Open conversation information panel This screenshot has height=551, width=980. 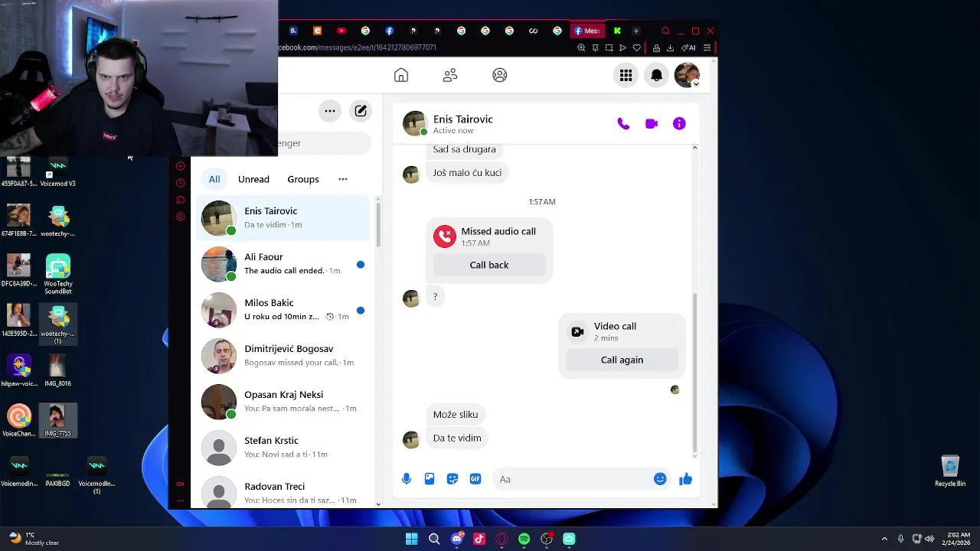[x=679, y=124]
